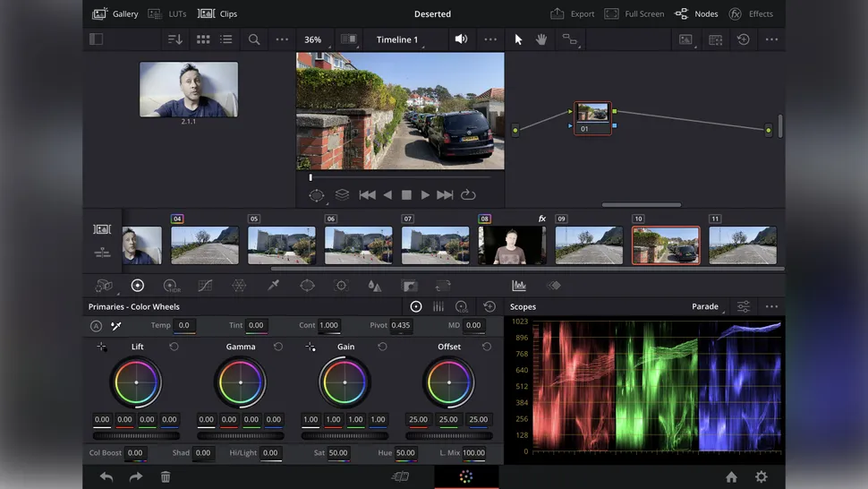Open the Blur palette droplet icon
868x489 pixels.
click(x=375, y=286)
